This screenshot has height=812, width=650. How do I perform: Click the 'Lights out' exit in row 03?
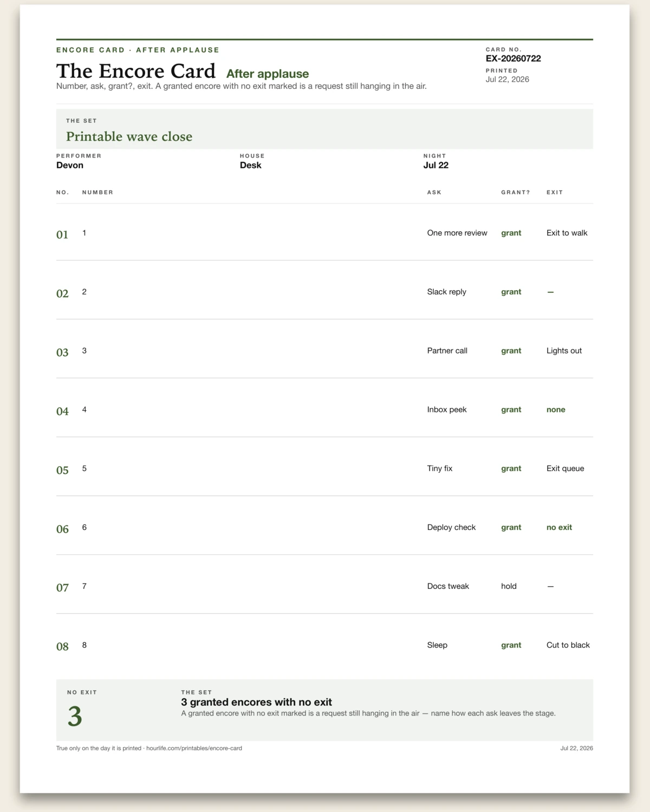coord(564,351)
